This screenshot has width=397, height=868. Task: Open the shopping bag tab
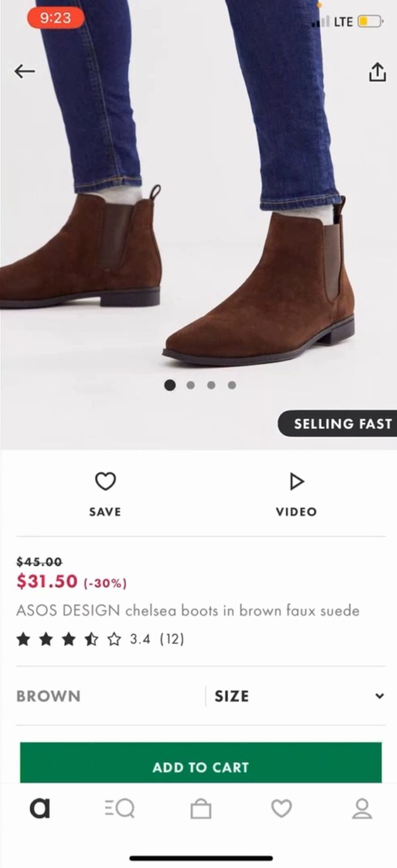coord(201,809)
